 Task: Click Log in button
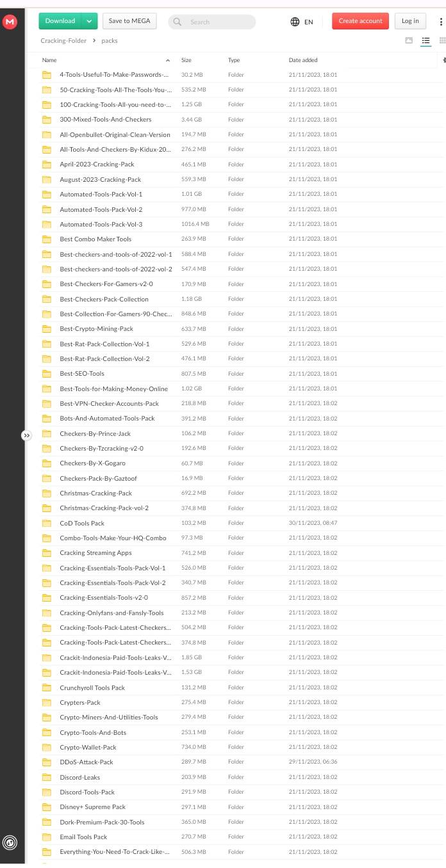coord(410,21)
